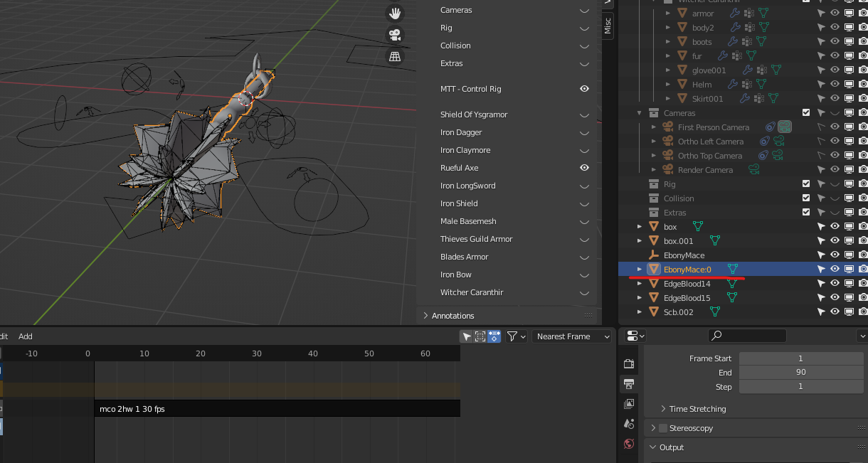Click the Step value field

tap(800, 386)
